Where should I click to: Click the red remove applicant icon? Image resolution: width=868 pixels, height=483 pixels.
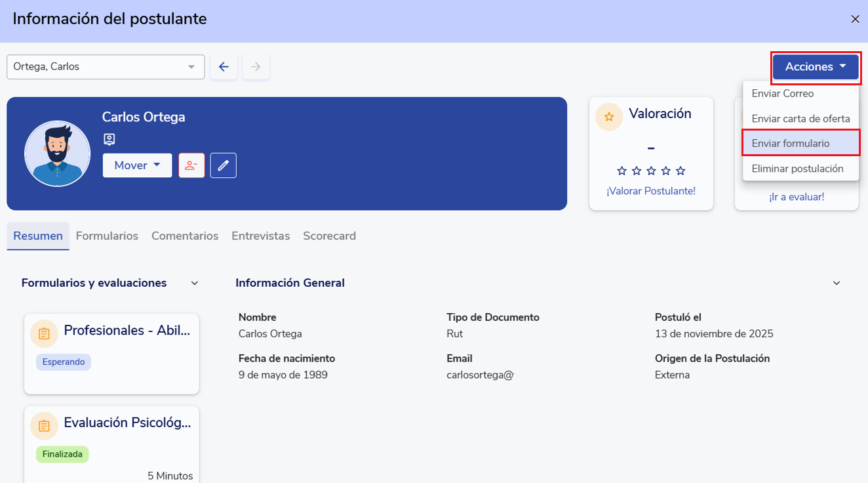pos(191,165)
